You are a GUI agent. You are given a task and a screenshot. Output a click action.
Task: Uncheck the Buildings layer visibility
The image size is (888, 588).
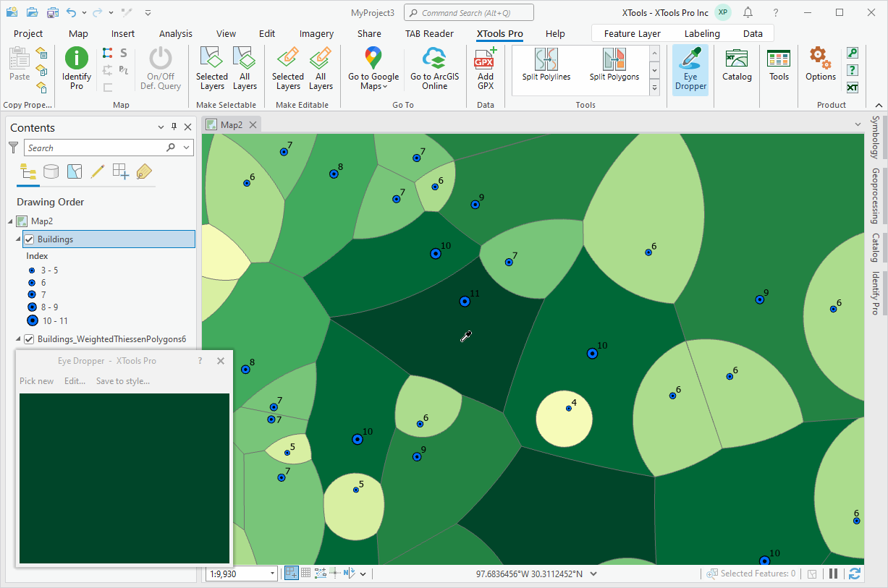(x=30, y=239)
